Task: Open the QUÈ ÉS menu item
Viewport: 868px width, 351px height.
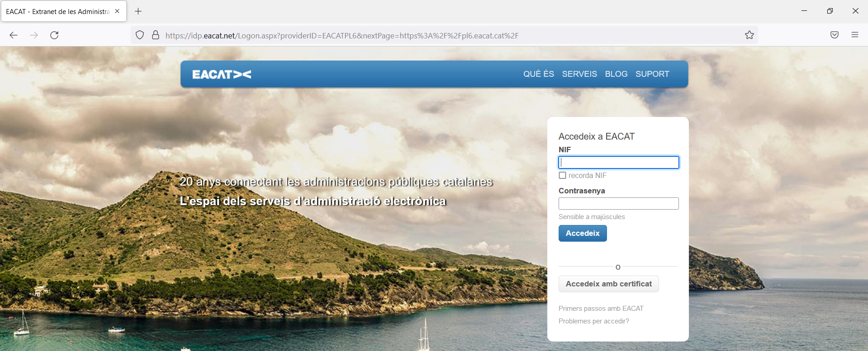Action: pyautogui.click(x=539, y=74)
